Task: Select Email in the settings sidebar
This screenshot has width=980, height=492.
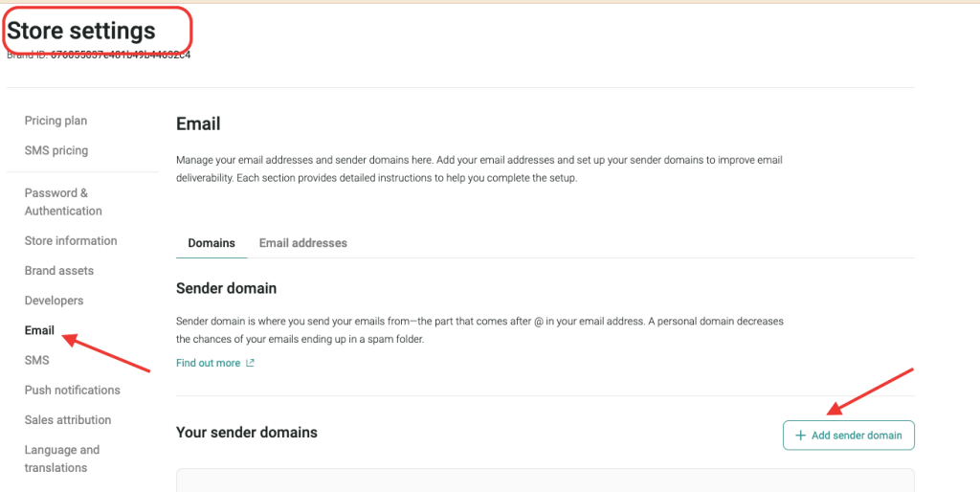Action: click(39, 330)
